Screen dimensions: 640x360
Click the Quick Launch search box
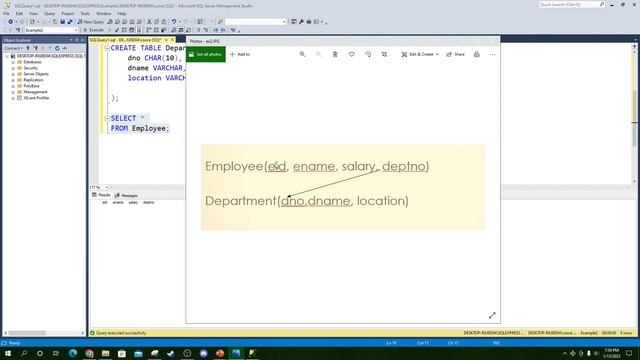571,4
